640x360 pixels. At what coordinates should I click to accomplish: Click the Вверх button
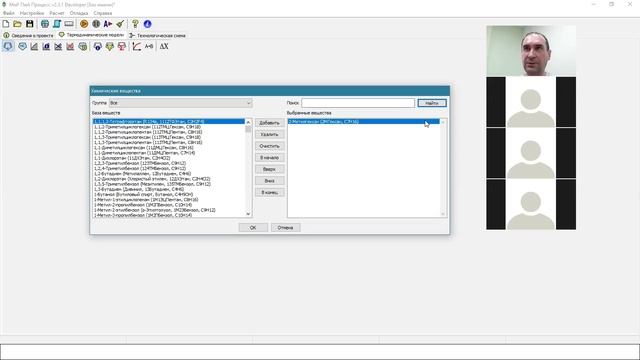269,169
